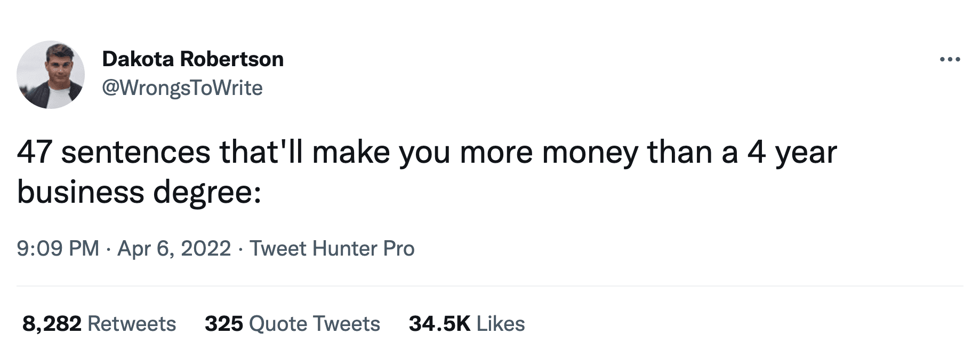
Task: Click the word "money" in the tweet
Action: [590, 152]
